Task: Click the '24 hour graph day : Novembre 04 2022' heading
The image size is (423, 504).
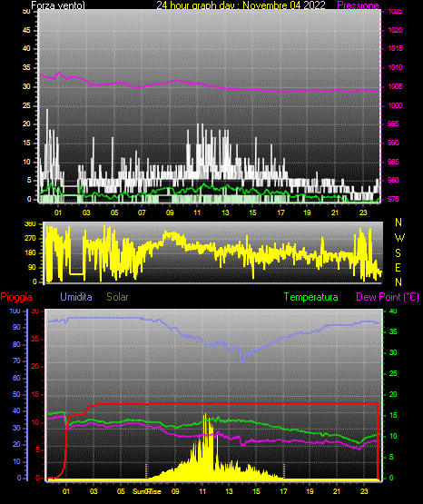Action: click(241, 5)
